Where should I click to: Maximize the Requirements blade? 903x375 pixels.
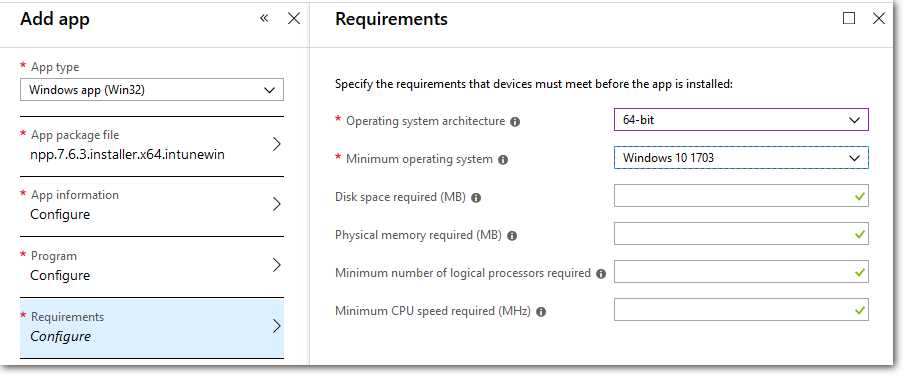(x=849, y=18)
